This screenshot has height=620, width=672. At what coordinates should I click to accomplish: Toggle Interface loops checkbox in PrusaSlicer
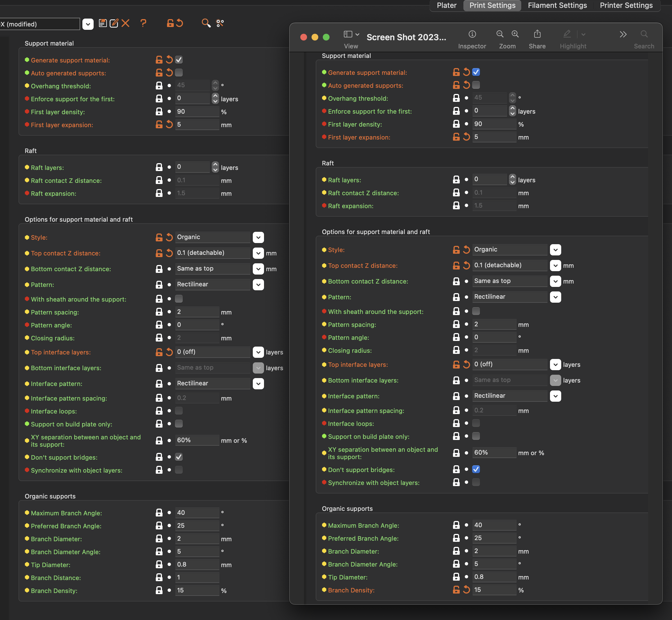179,411
